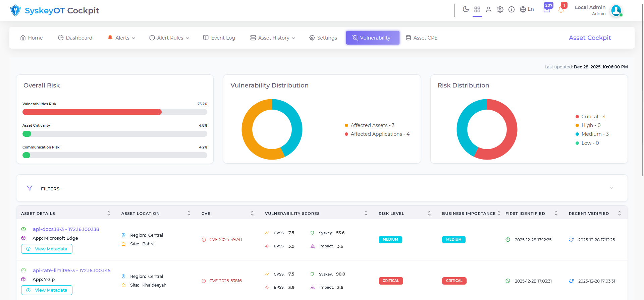Expand the Filters panel chevron
The image size is (644, 300).
tap(611, 188)
